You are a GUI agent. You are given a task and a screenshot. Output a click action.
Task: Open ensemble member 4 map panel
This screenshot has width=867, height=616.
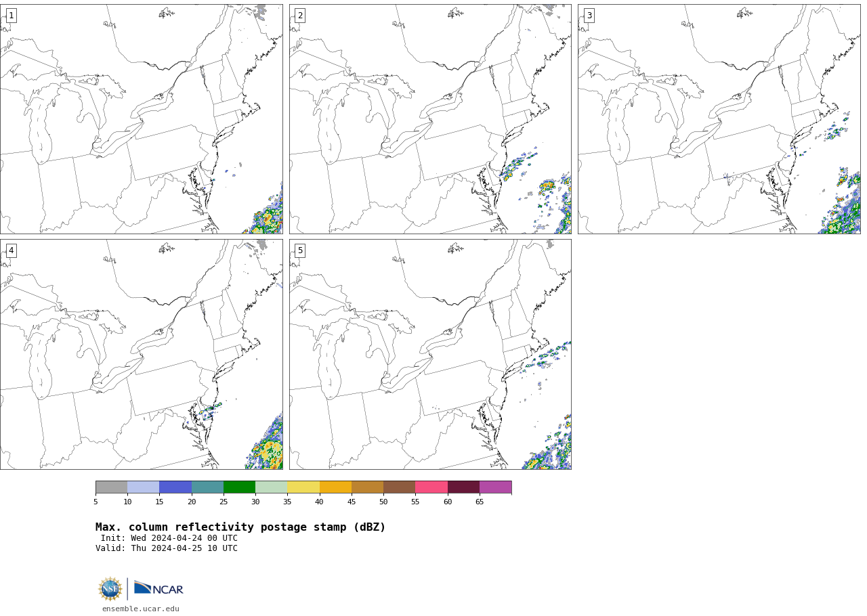point(142,354)
